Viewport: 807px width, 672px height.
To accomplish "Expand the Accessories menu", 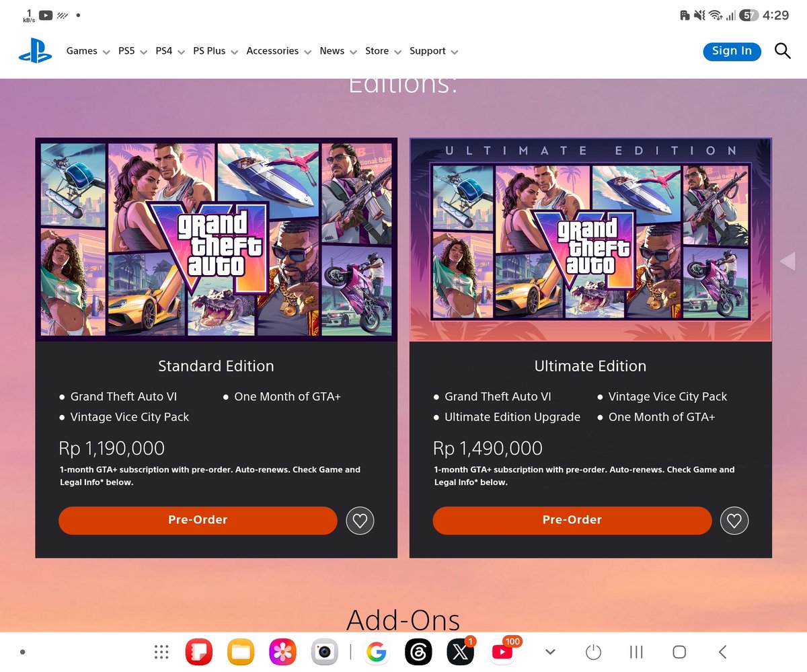I will click(279, 51).
